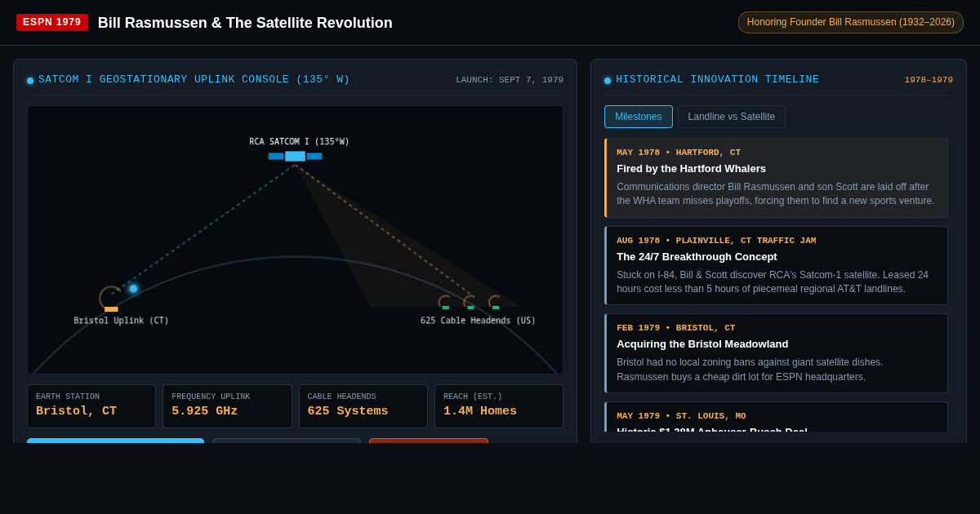
Task: Click the RCA Satcom I satellite icon
Action: [295, 156]
